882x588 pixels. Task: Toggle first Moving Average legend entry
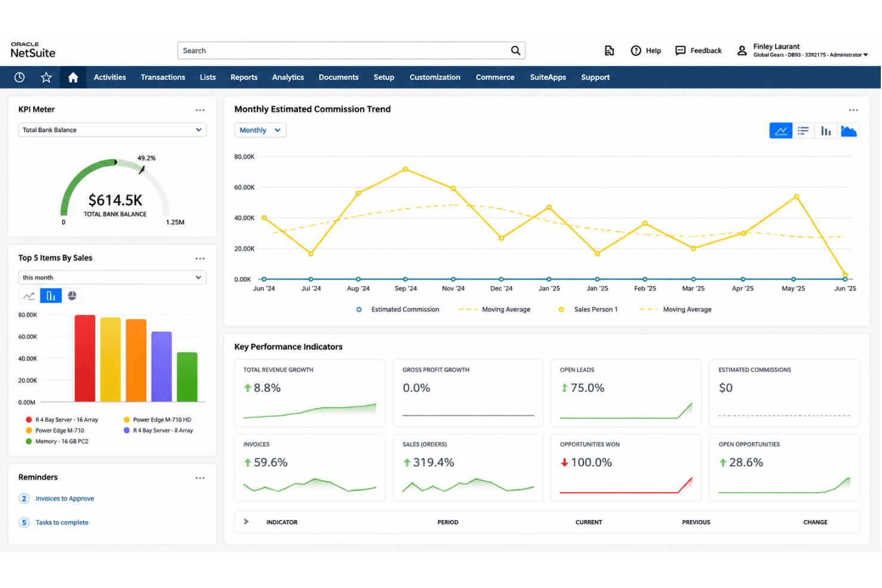point(495,310)
